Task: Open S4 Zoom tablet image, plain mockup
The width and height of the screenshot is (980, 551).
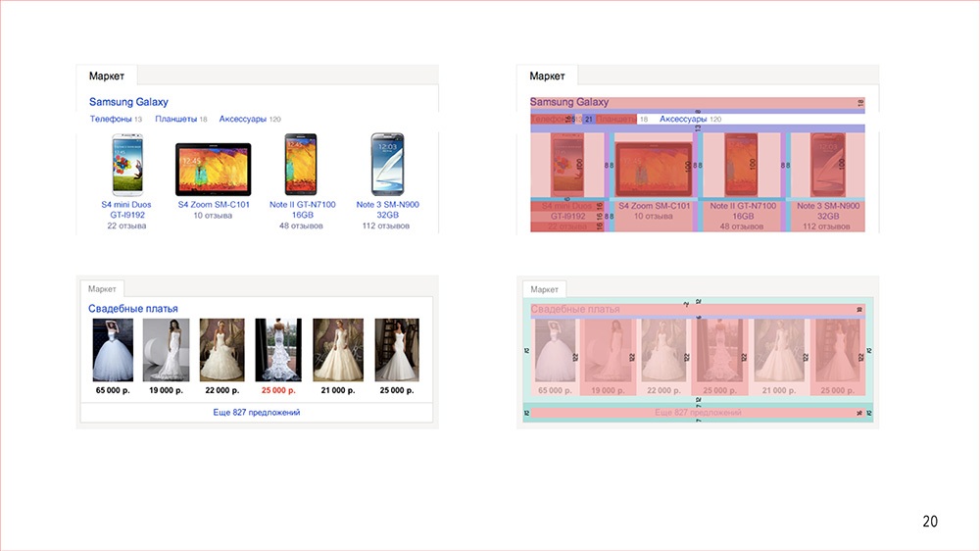Action: (213, 169)
